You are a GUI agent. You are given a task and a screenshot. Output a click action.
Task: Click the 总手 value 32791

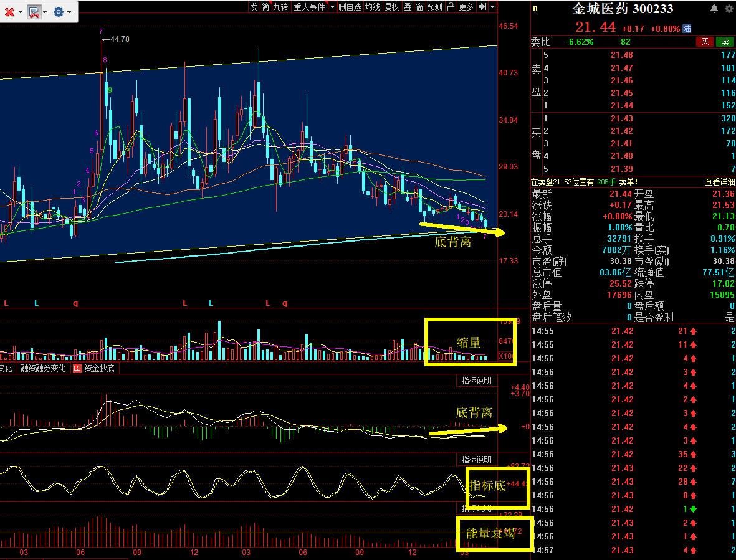coord(619,239)
